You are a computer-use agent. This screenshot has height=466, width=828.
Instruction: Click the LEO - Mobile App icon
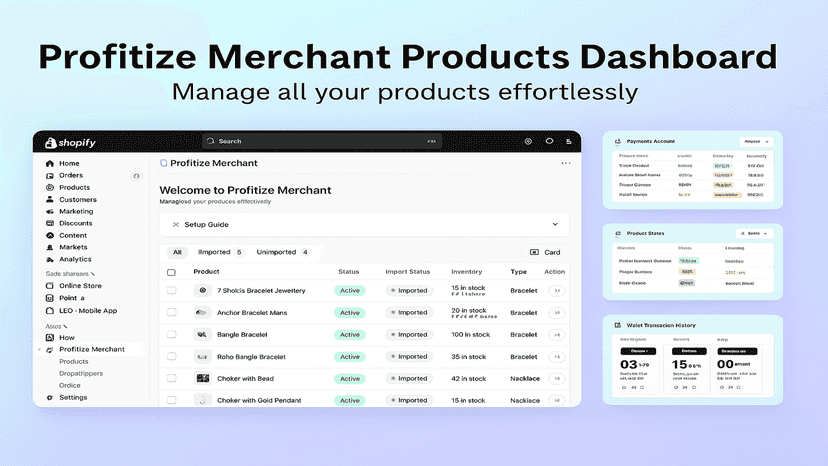[x=50, y=311]
